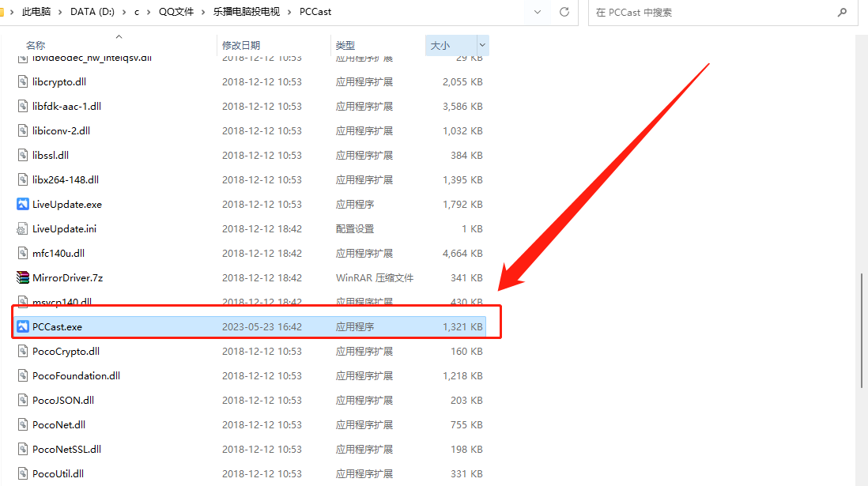Select the PocoUtil.dll file name
This screenshot has width=868, height=486.
coord(58,473)
